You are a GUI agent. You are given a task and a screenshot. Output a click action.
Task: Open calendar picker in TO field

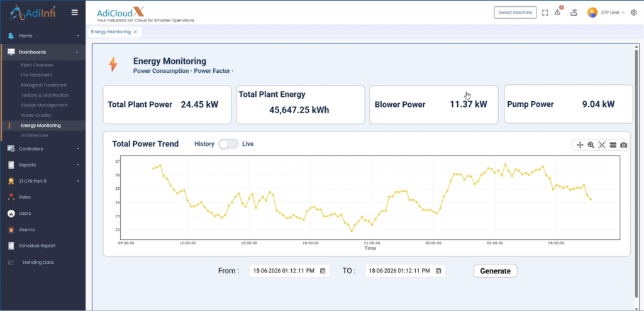click(x=438, y=271)
